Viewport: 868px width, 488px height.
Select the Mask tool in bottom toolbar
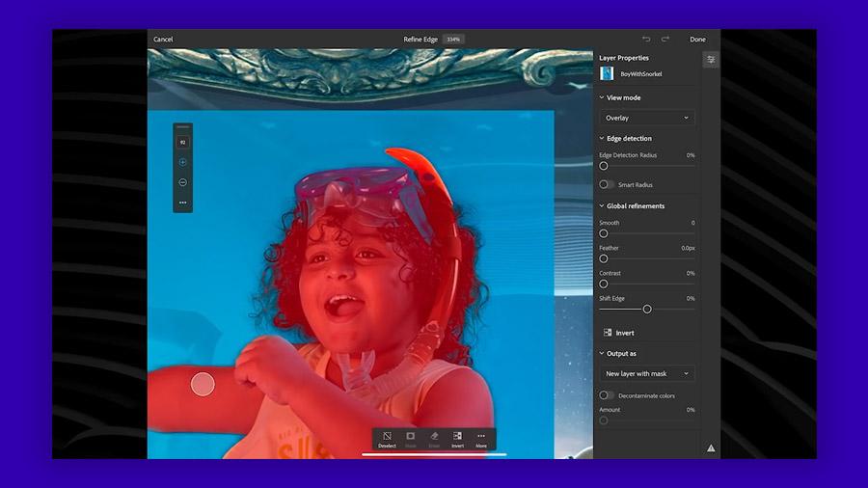410,440
